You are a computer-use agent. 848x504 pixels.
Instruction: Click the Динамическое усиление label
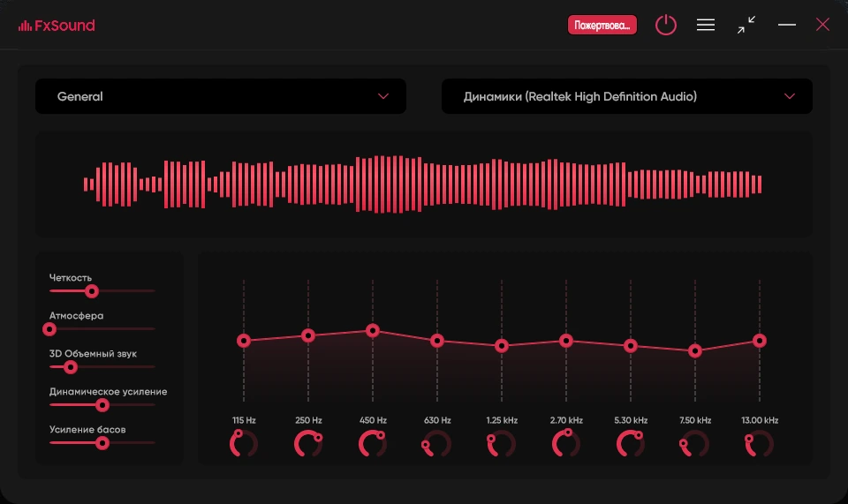[x=108, y=392]
